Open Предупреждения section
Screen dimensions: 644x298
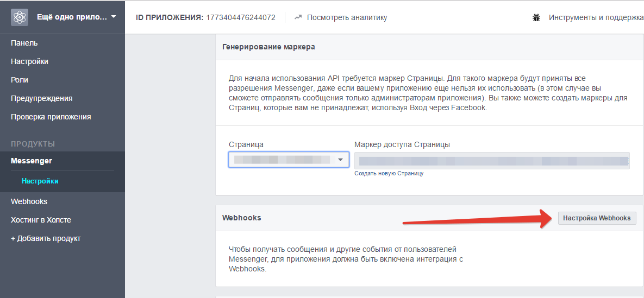coord(41,98)
